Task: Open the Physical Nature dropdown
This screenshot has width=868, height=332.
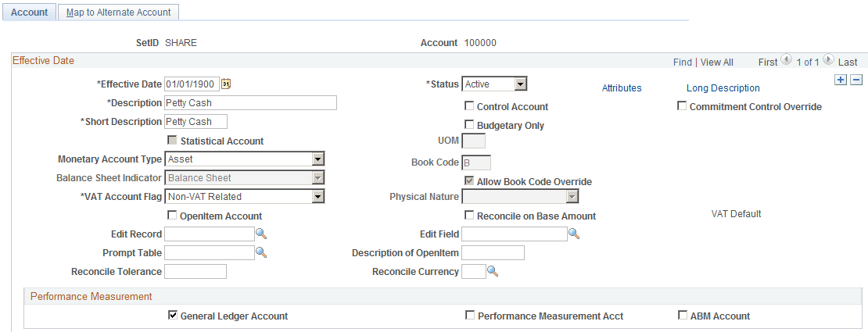Action: point(520,196)
